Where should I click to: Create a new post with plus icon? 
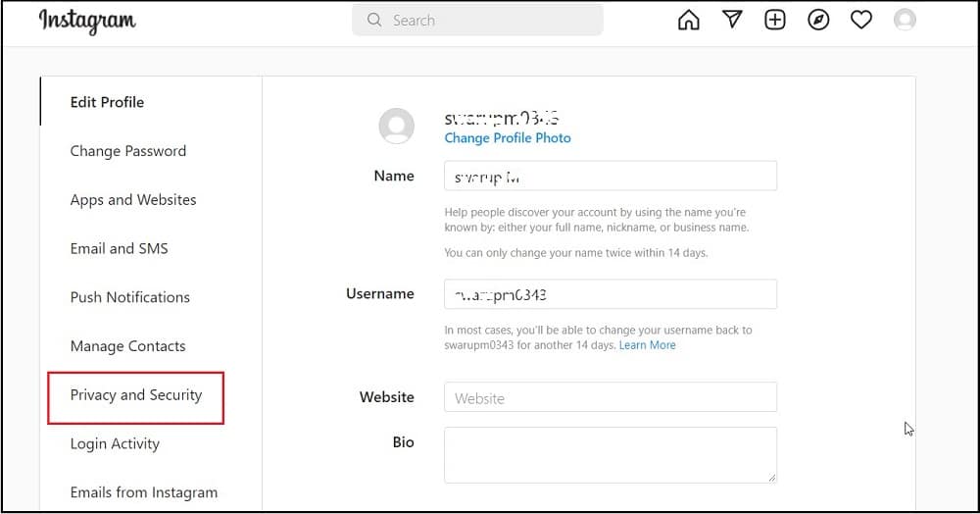click(x=775, y=20)
